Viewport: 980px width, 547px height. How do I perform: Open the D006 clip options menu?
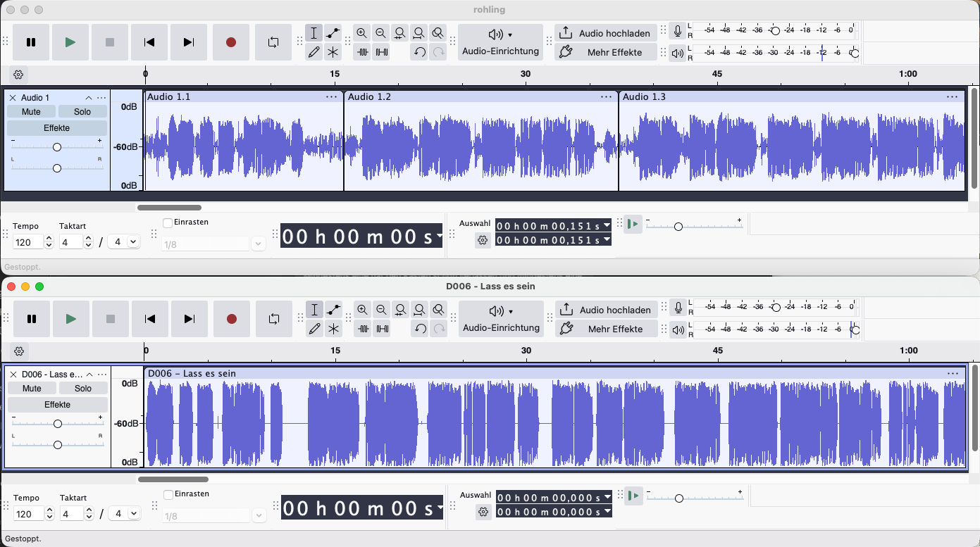tap(953, 374)
